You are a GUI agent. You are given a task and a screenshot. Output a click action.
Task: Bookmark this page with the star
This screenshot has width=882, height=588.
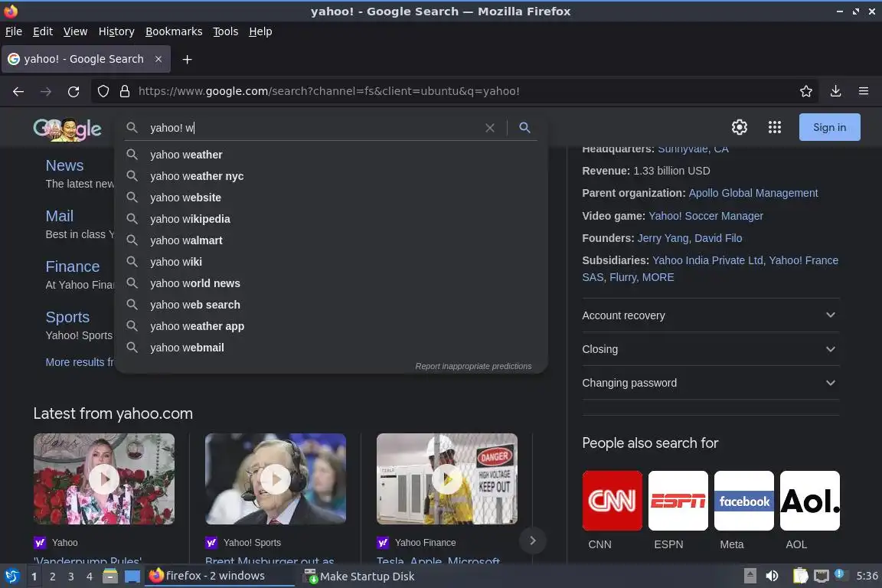[806, 91]
